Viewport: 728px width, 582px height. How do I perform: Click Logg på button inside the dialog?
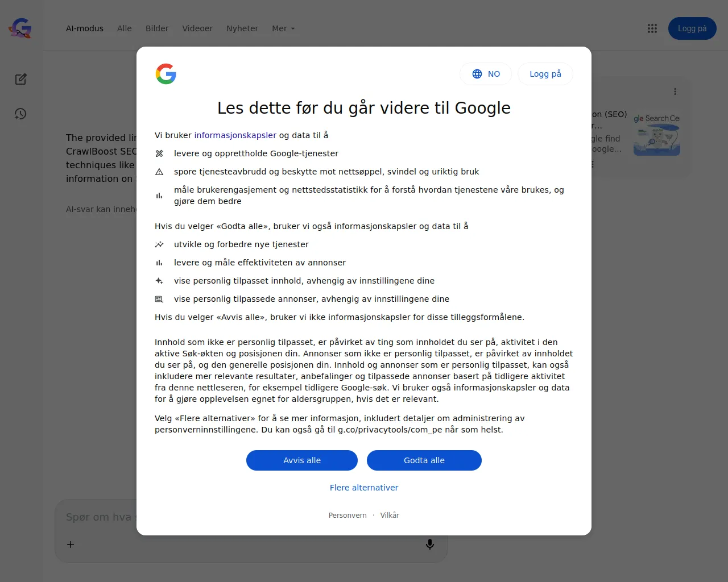click(x=545, y=74)
